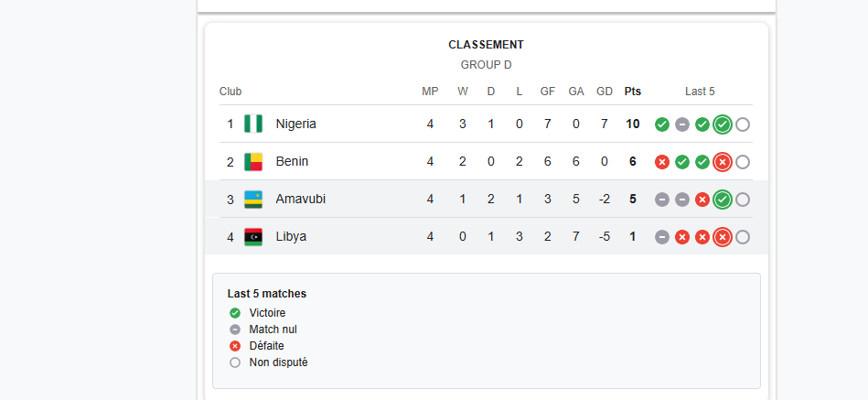Click Libya's highlighted latest defeat icon
This screenshot has width=868, height=400.
pos(723,237)
